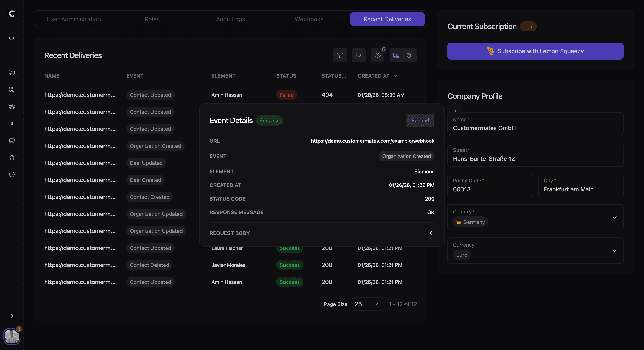The image size is (644, 350).
Task: Switch to the Webhooks tab
Action: (x=309, y=19)
